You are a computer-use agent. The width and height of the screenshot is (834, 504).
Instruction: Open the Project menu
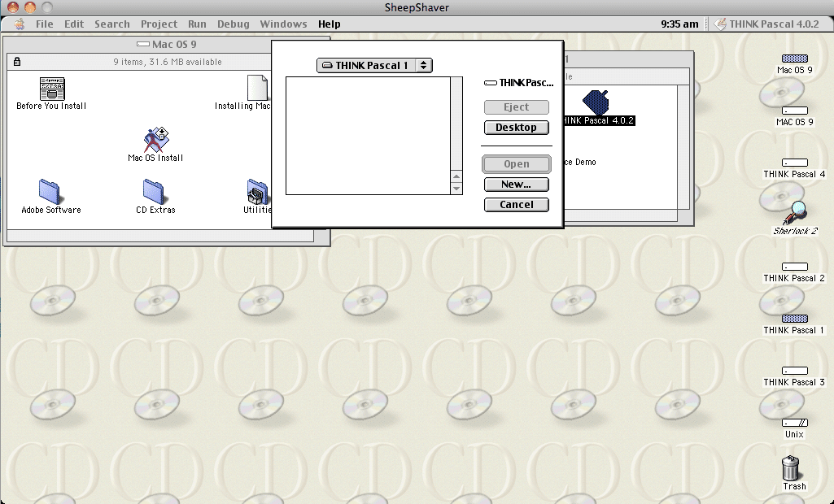159,24
